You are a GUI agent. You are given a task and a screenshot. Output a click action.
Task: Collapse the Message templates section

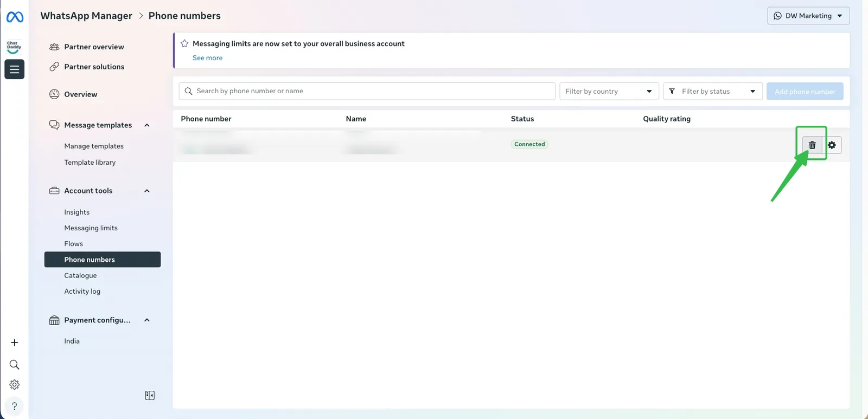(147, 125)
